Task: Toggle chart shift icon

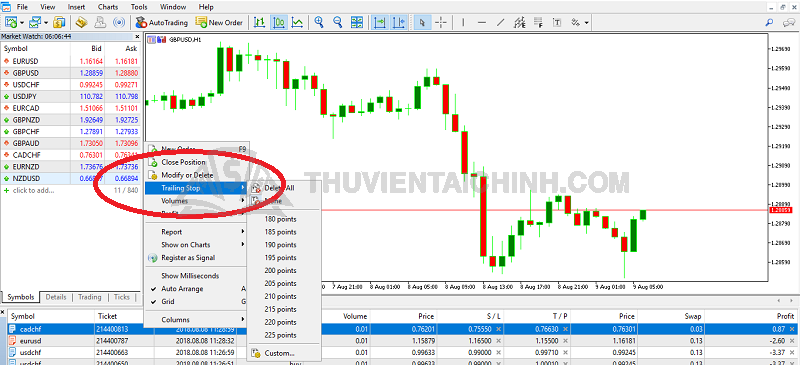Action: click(x=399, y=22)
